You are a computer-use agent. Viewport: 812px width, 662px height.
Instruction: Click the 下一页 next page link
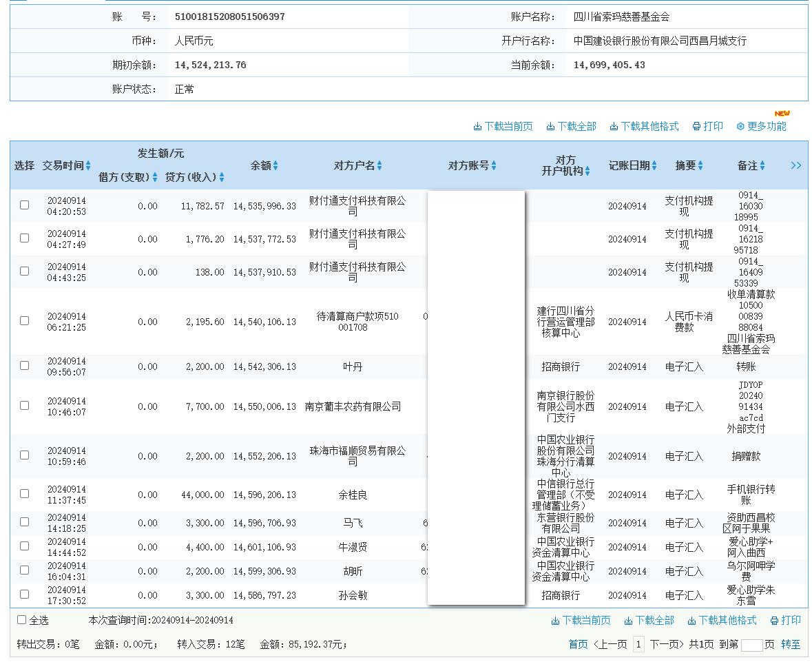(667, 644)
